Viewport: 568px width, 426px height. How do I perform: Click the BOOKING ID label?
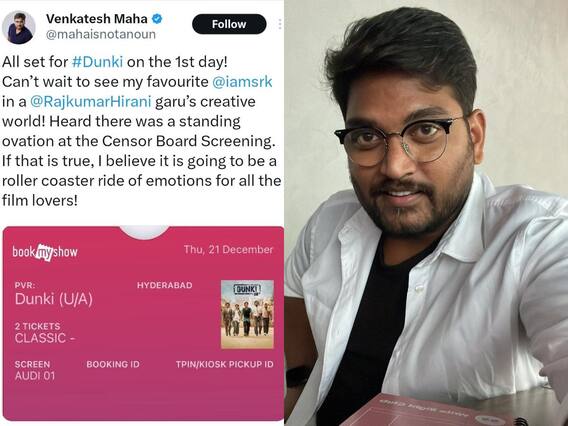pyautogui.click(x=113, y=364)
